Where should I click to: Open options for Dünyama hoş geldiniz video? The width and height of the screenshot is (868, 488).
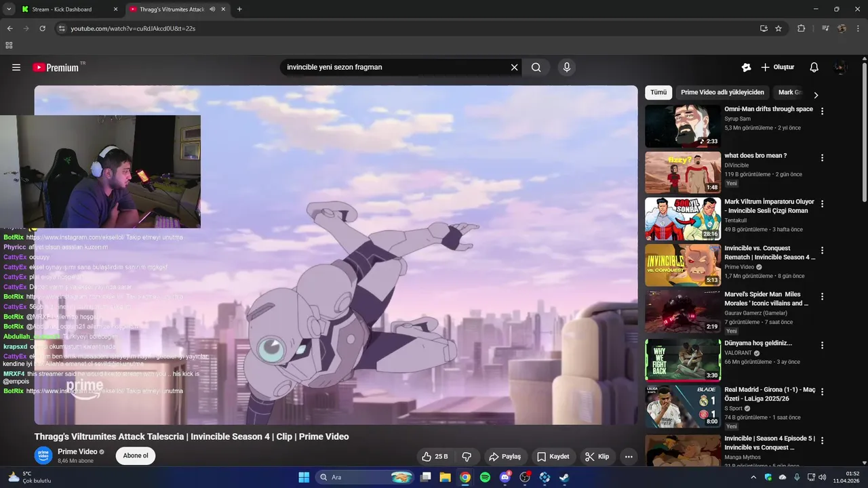(x=822, y=345)
